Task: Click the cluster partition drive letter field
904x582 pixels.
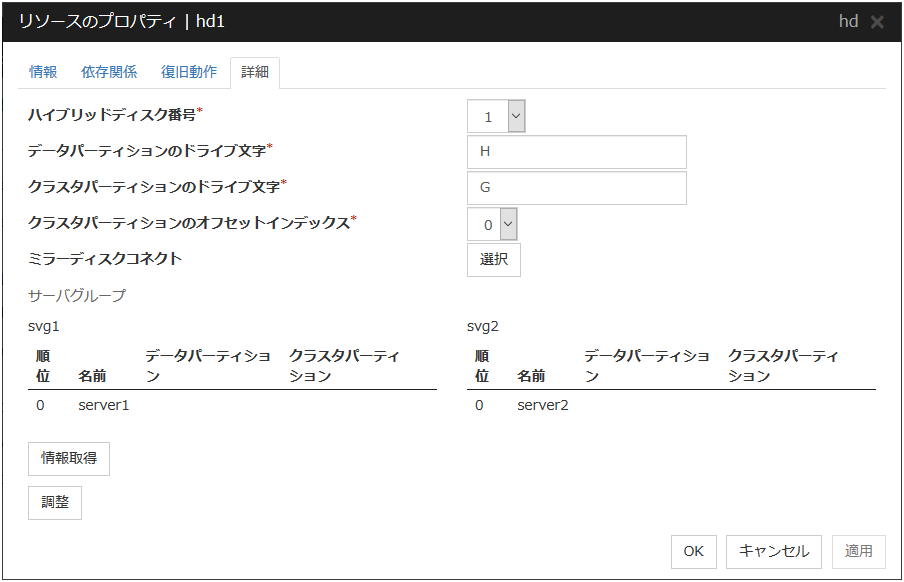Action: (576, 187)
